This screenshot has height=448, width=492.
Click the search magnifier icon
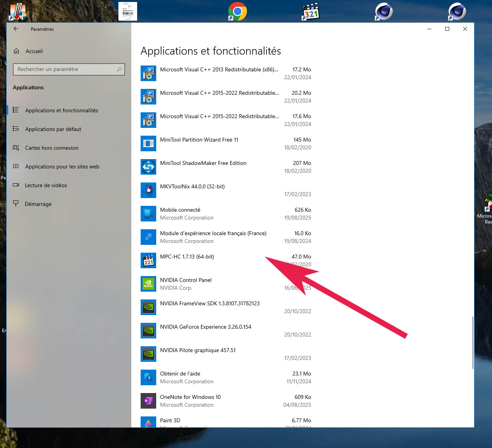click(x=119, y=69)
